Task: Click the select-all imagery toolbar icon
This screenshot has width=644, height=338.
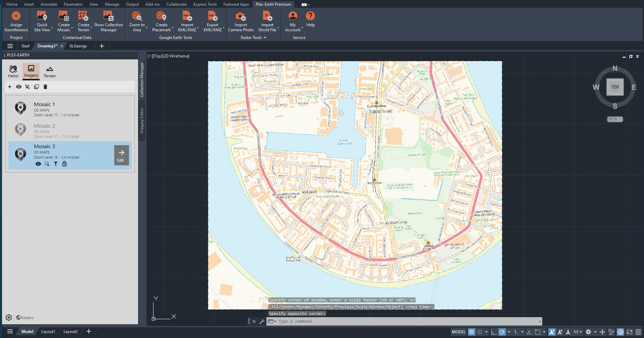Action: pyautogui.click(x=37, y=87)
